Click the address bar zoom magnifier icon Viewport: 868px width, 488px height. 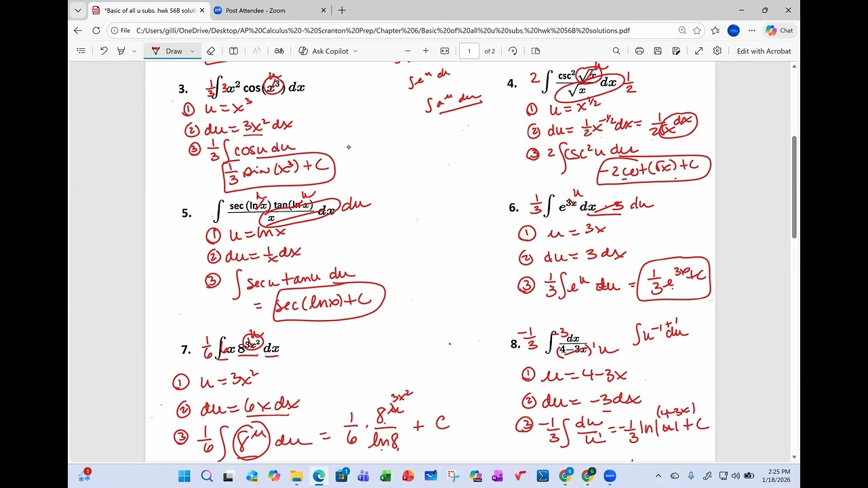[x=682, y=30]
